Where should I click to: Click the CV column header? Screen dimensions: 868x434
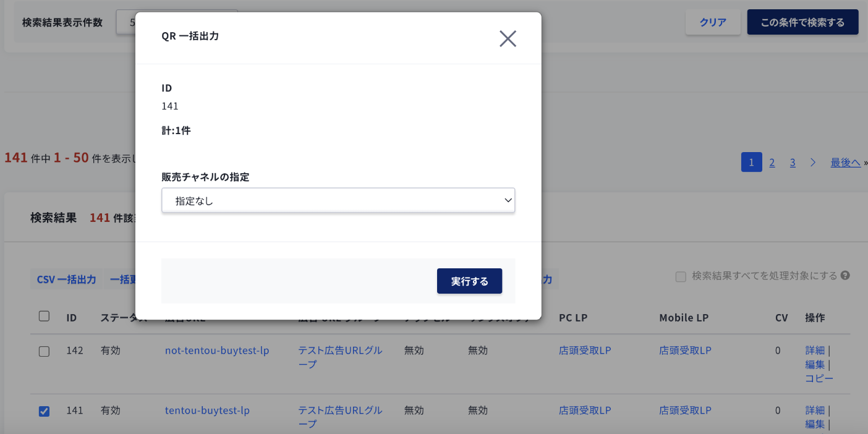pyautogui.click(x=781, y=318)
